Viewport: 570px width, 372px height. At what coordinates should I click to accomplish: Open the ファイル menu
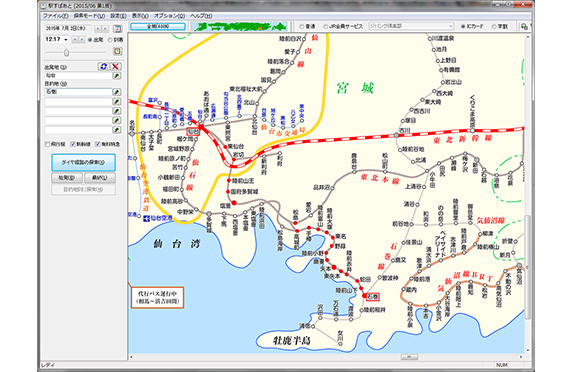tap(55, 16)
